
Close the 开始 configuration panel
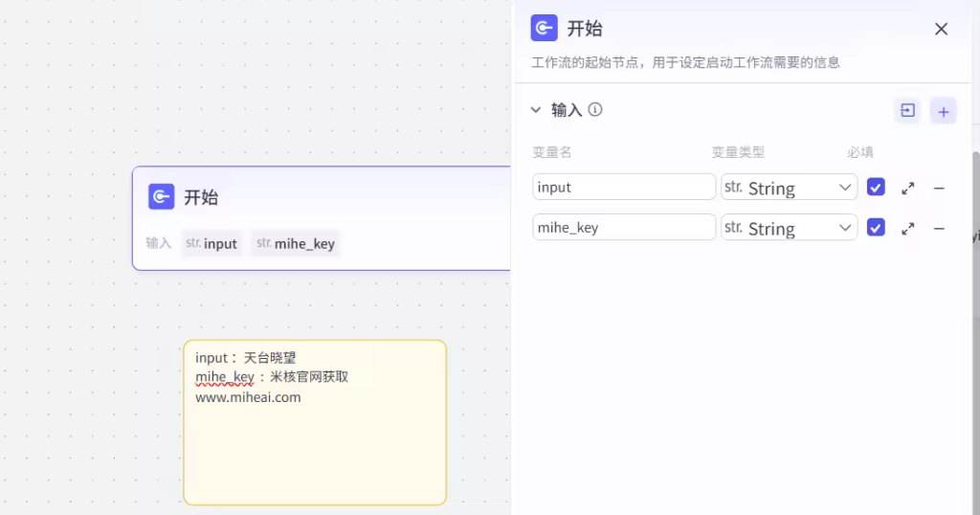point(941,29)
